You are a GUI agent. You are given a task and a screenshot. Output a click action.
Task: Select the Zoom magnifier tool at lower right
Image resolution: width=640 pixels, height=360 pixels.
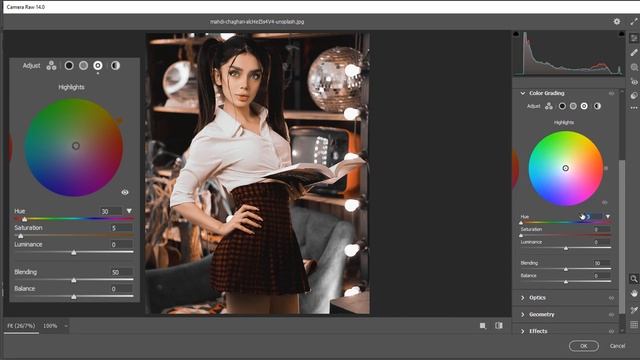point(633,279)
